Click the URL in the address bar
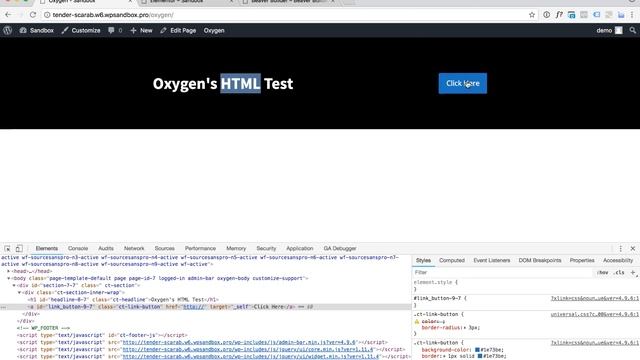The width and height of the screenshot is (640, 360). (113, 15)
